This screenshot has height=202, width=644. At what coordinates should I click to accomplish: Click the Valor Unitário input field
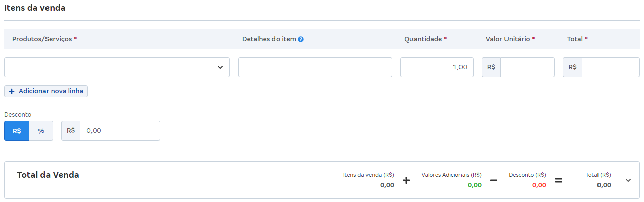[x=527, y=67]
